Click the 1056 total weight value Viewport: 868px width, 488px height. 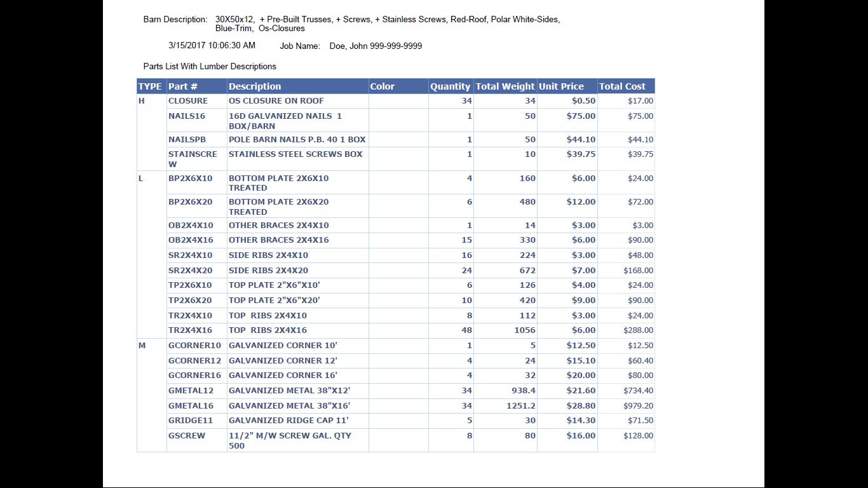click(525, 330)
